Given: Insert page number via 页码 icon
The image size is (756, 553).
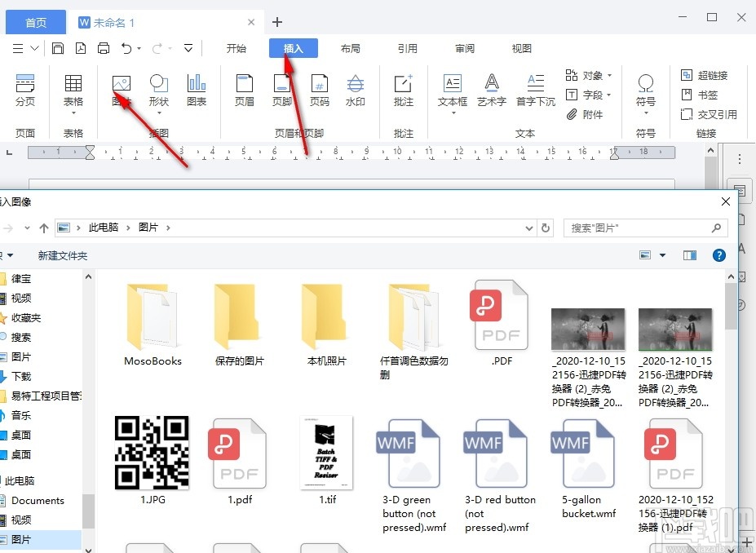Looking at the screenshot, I should tap(319, 83).
